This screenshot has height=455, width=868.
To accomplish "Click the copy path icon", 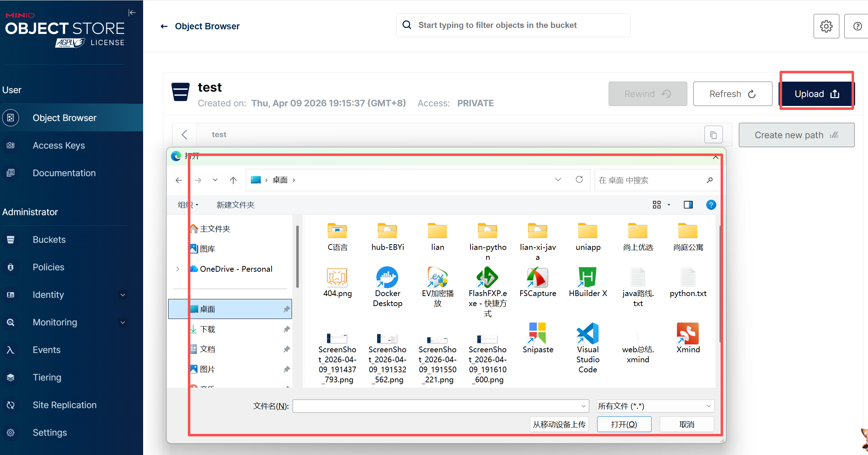I will point(713,135).
